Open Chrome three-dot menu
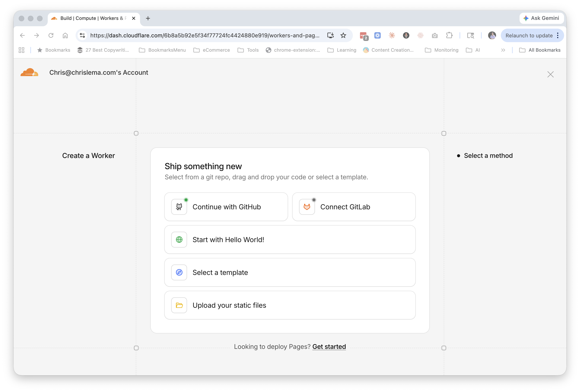 tap(558, 35)
